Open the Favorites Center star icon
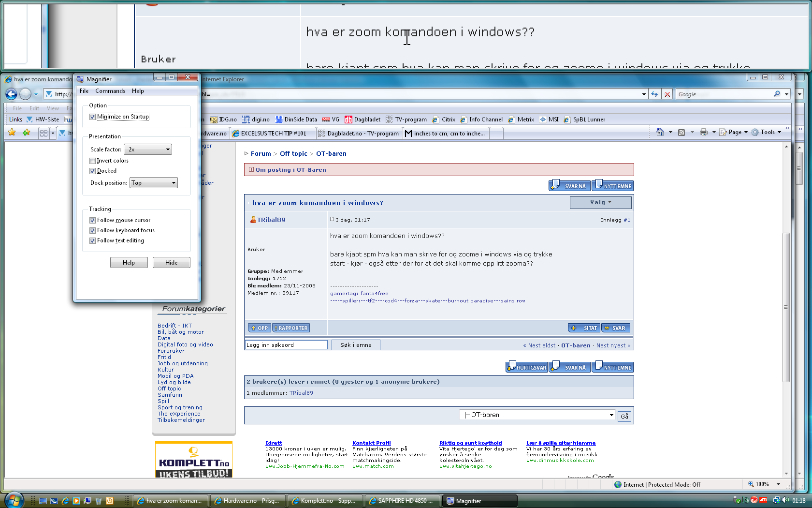Viewport: 812px width, 508px height. tap(12, 132)
